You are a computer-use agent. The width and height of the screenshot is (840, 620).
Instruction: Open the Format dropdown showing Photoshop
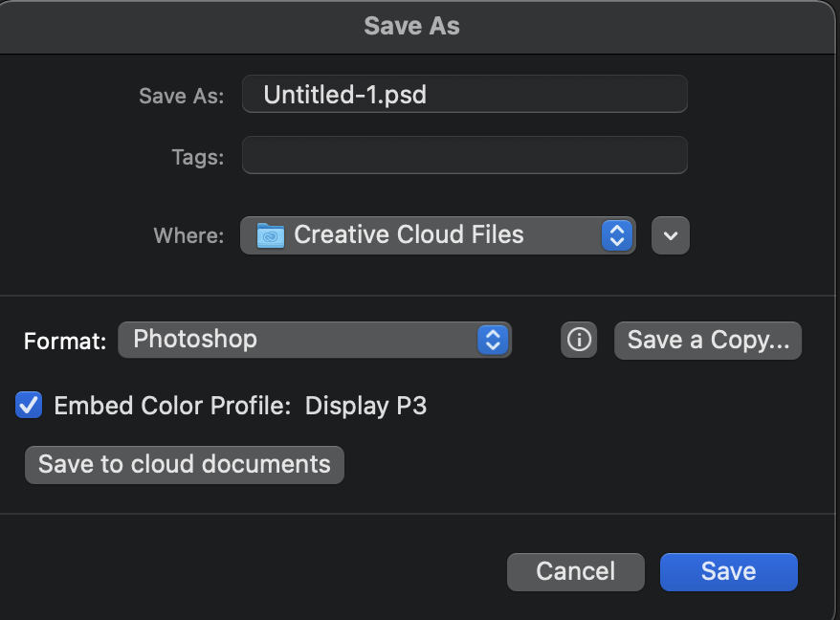315,340
